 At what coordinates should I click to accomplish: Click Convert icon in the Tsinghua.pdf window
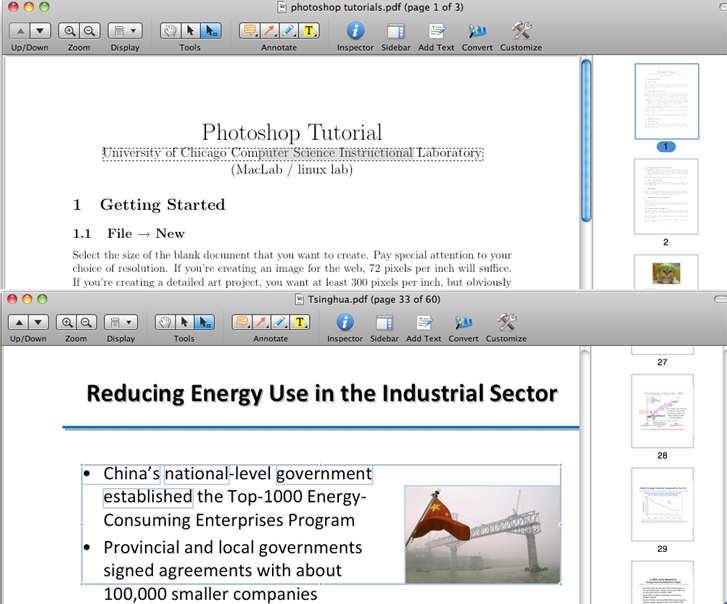pyautogui.click(x=463, y=322)
